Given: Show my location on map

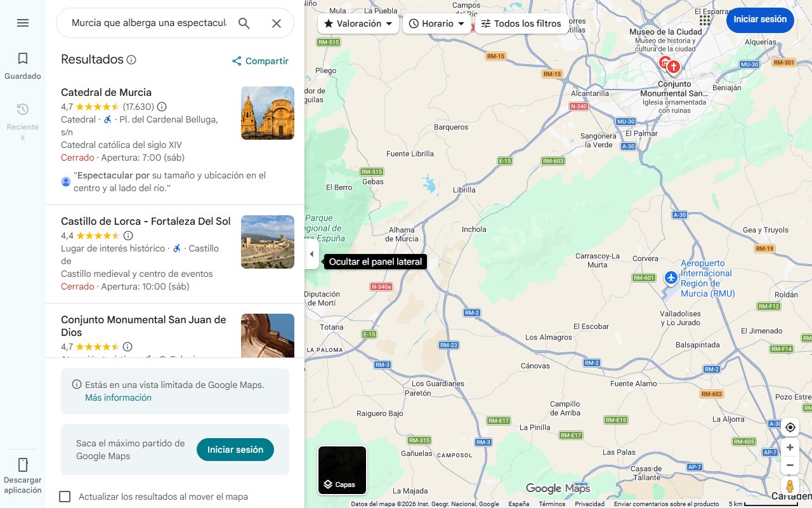Looking at the screenshot, I should (x=790, y=427).
